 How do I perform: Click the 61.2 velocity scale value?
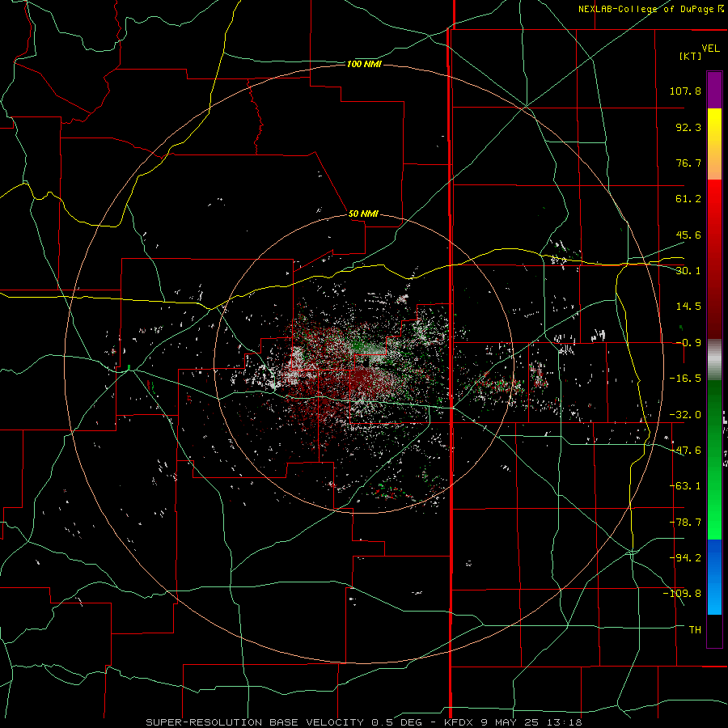[x=688, y=199]
